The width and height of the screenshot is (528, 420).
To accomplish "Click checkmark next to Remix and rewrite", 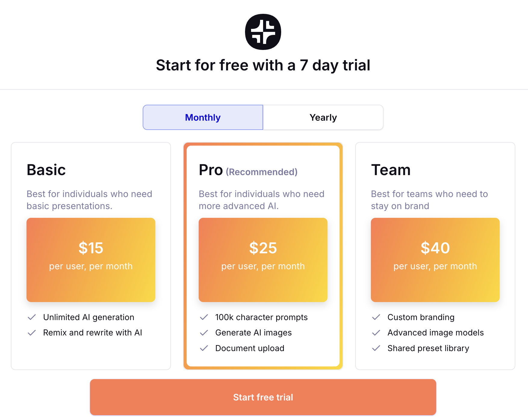I will coord(32,332).
